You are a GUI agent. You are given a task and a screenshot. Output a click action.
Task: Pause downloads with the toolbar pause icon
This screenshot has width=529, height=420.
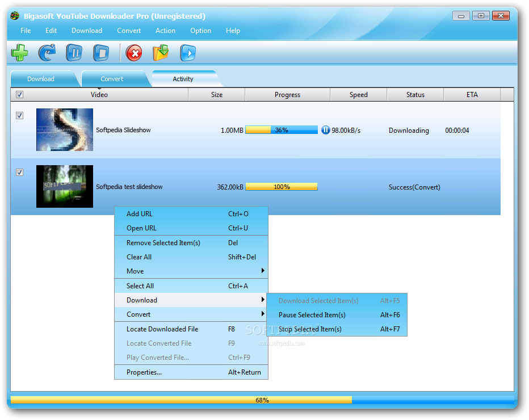coord(74,53)
